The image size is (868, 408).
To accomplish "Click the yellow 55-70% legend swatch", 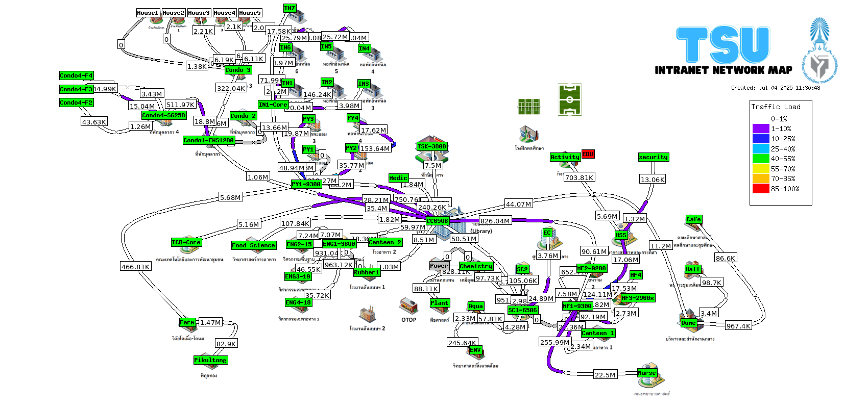I will click(761, 169).
